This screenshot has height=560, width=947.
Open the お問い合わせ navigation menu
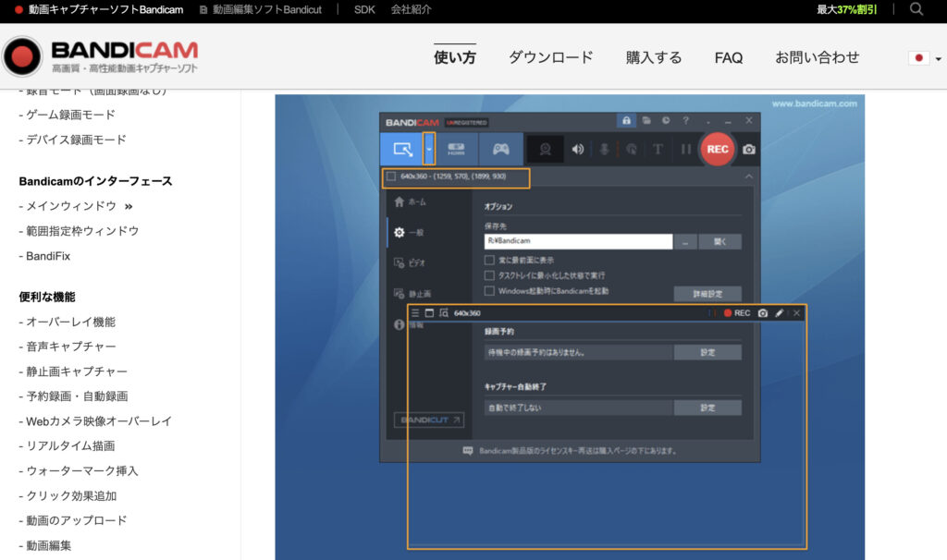pyautogui.click(x=818, y=57)
